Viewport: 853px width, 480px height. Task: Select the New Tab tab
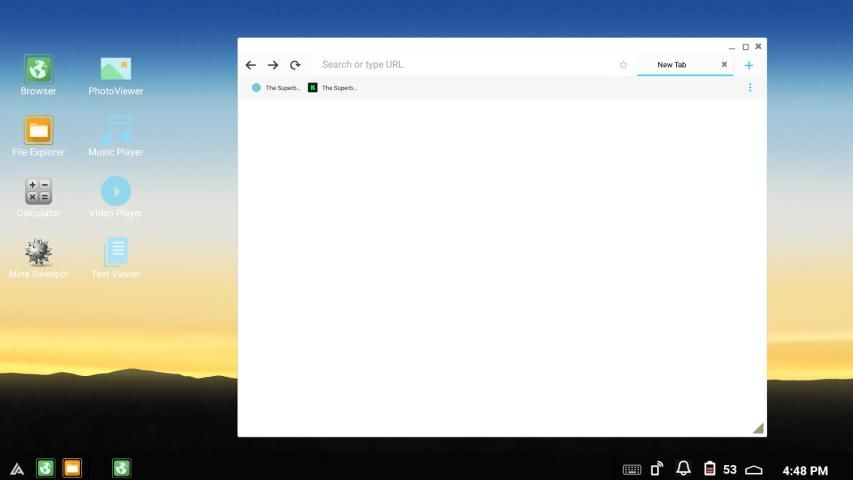[672, 65]
